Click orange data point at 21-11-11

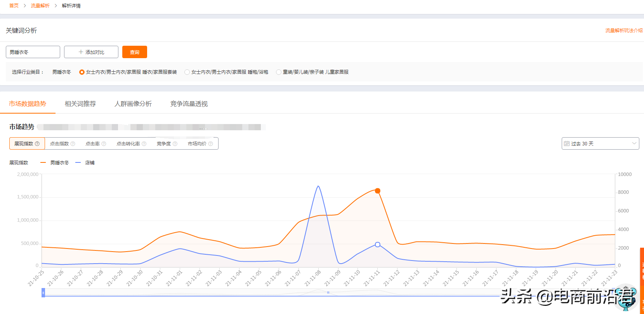378,191
